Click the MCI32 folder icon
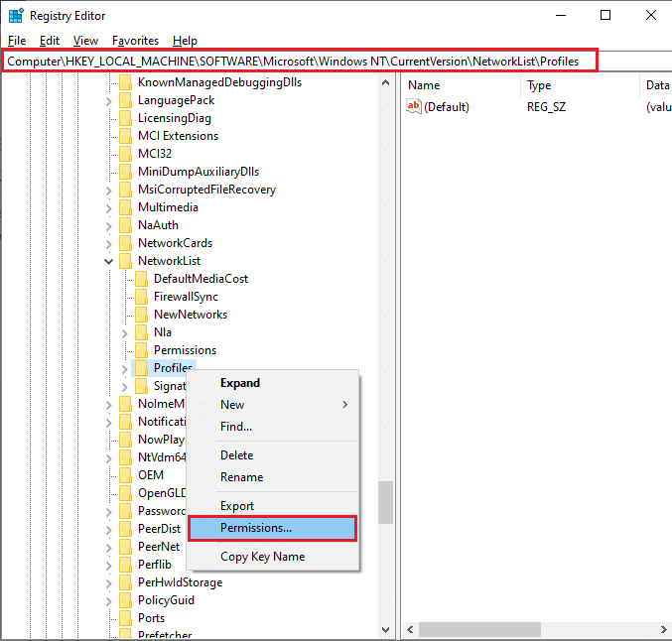The width and height of the screenshot is (672, 641). click(x=126, y=154)
